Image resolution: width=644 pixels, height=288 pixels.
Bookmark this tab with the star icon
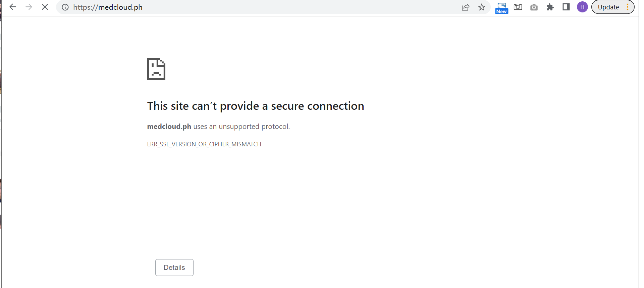click(x=482, y=7)
